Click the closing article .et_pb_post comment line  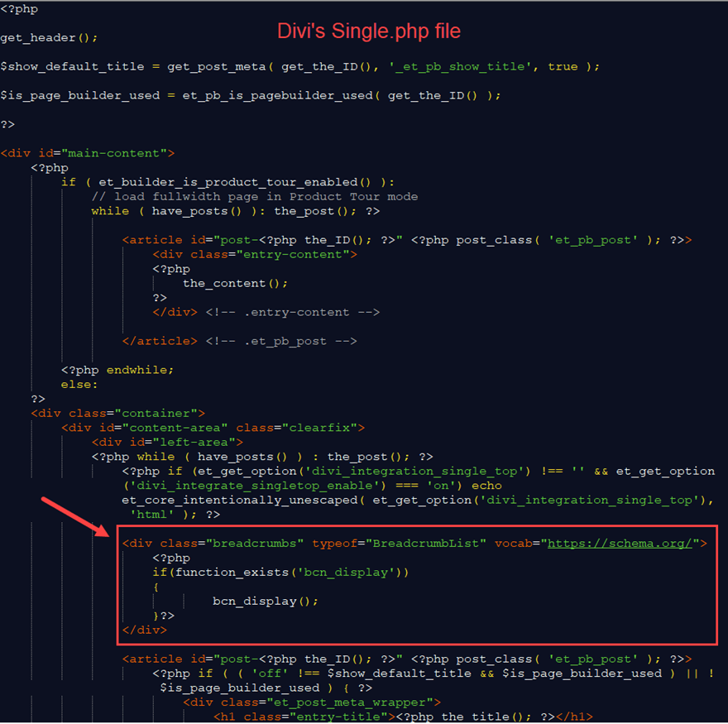click(x=239, y=341)
